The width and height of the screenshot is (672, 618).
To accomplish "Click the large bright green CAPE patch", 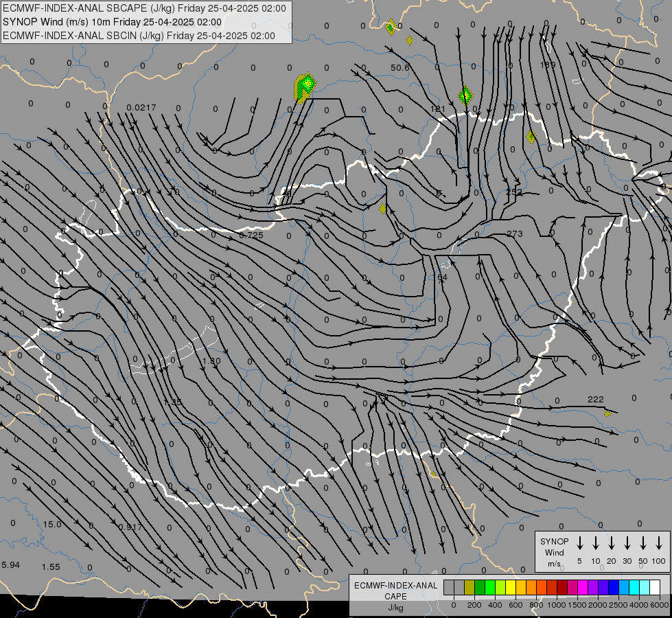I will (305, 87).
